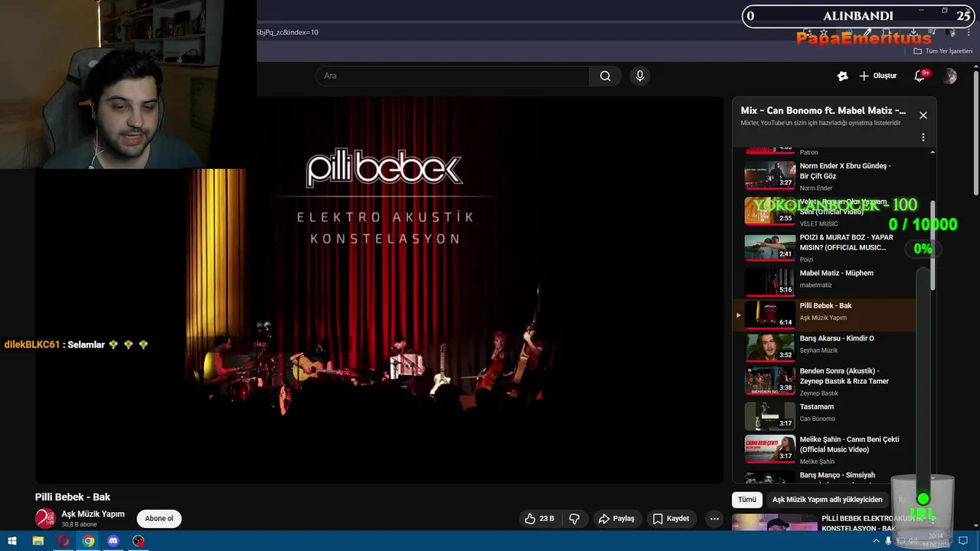Click Melike Şahin channel name text
Viewport: 980px width, 551px height.
point(817,461)
